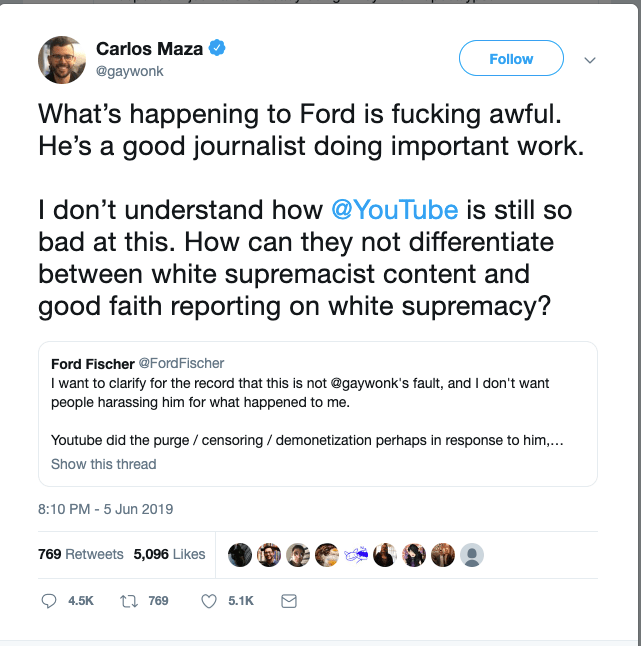Open the @YouTube mention link
Image resolution: width=641 pixels, height=646 pixels.
coord(395,210)
